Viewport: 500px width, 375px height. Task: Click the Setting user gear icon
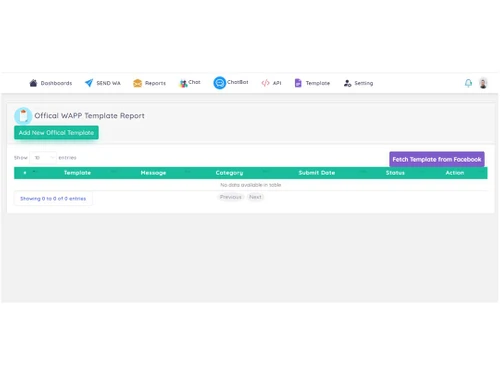click(x=347, y=83)
